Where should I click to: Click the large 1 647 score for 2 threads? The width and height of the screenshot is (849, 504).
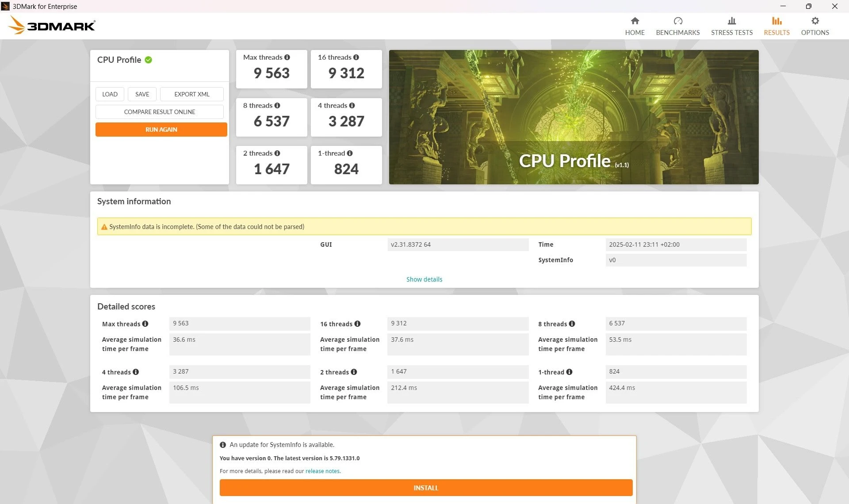click(x=272, y=169)
